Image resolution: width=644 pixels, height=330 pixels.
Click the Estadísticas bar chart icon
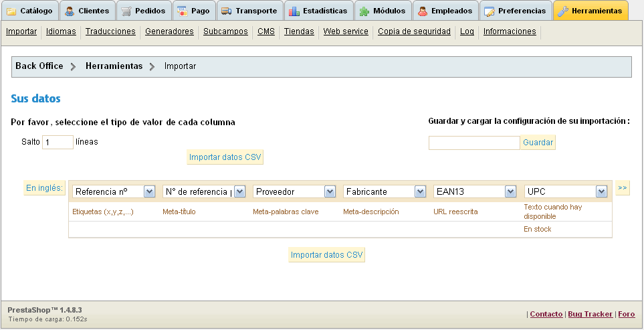(294, 11)
